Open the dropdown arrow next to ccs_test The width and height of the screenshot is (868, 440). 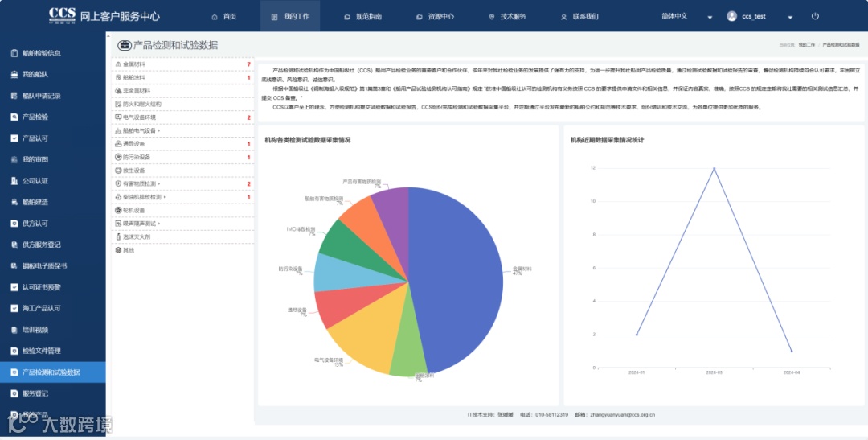coord(790,17)
